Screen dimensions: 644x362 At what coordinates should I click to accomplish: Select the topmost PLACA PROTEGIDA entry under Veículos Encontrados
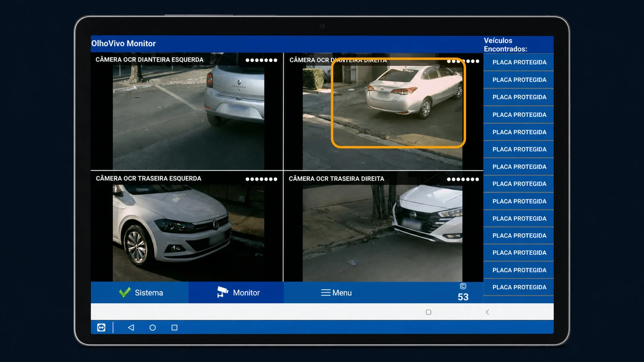[x=519, y=62]
